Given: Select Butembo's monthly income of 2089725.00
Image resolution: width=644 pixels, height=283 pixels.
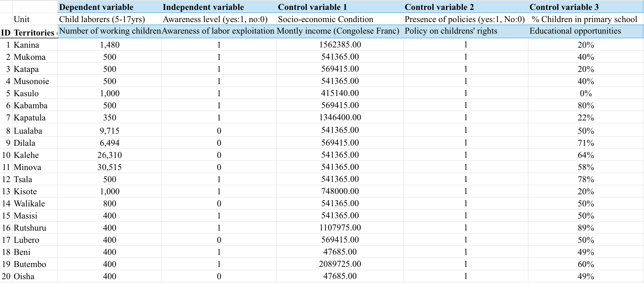Looking at the screenshot, I should (339, 264).
